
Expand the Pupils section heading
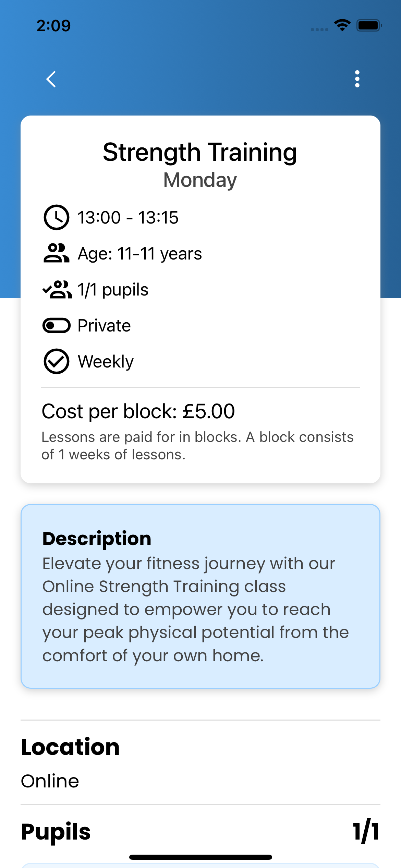56,831
